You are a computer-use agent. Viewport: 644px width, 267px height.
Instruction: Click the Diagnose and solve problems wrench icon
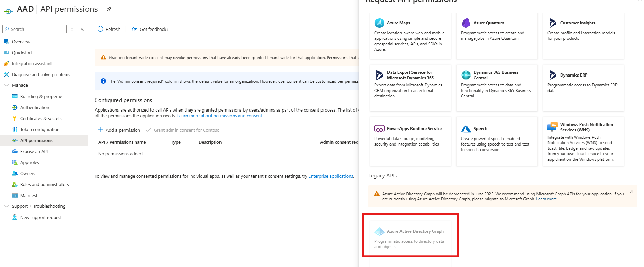(x=6, y=74)
